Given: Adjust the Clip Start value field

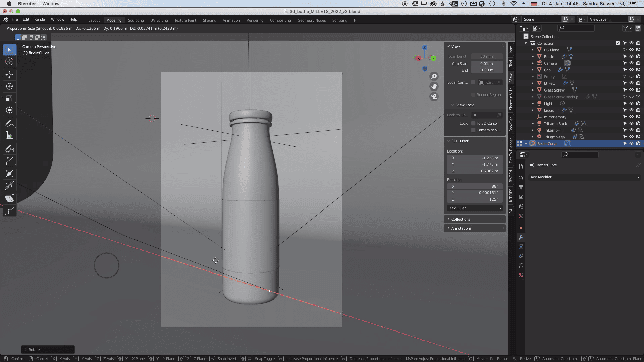Looking at the screenshot, I should 487,64.
